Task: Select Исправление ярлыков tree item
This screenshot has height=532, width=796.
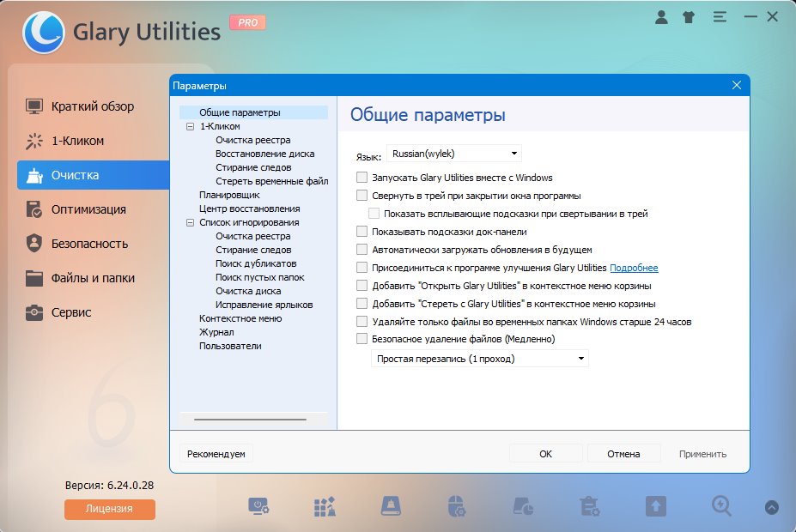Action: tap(264, 305)
